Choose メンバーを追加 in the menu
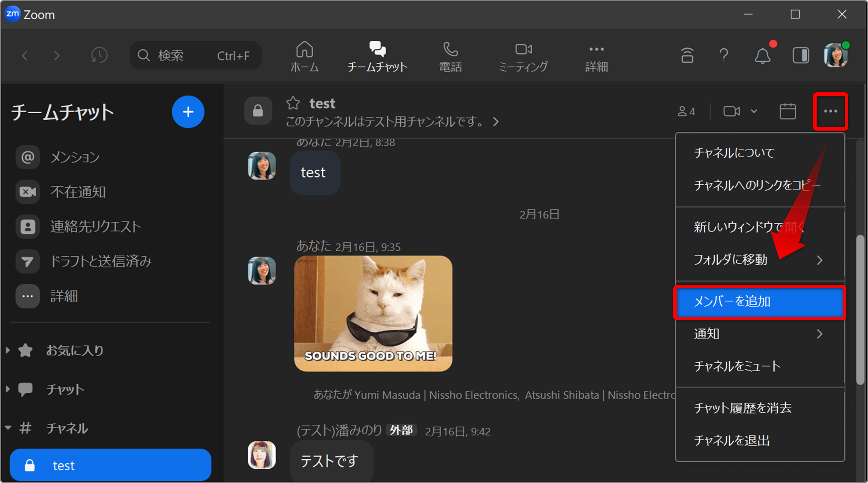This screenshot has width=868, height=483. (x=760, y=301)
